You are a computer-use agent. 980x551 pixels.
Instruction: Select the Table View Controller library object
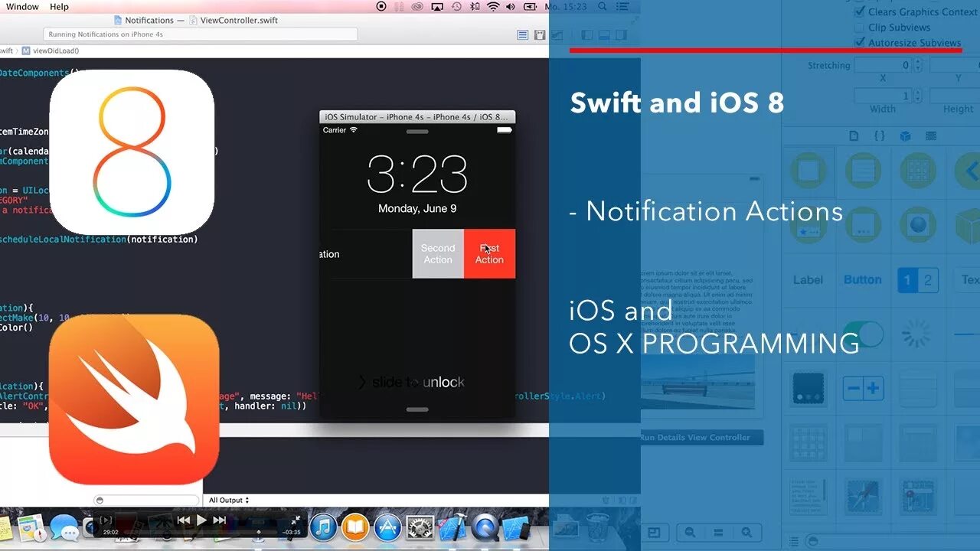(x=864, y=171)
